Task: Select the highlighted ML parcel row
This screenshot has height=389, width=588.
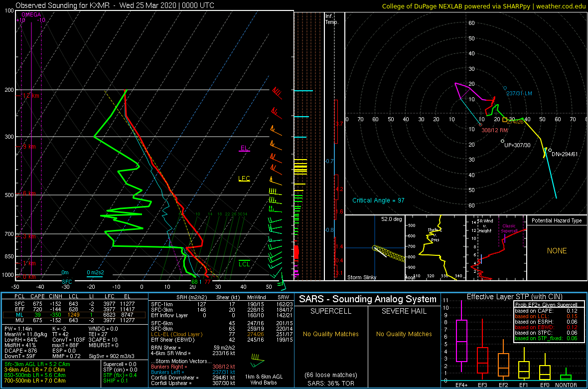Action: [75, 316]
